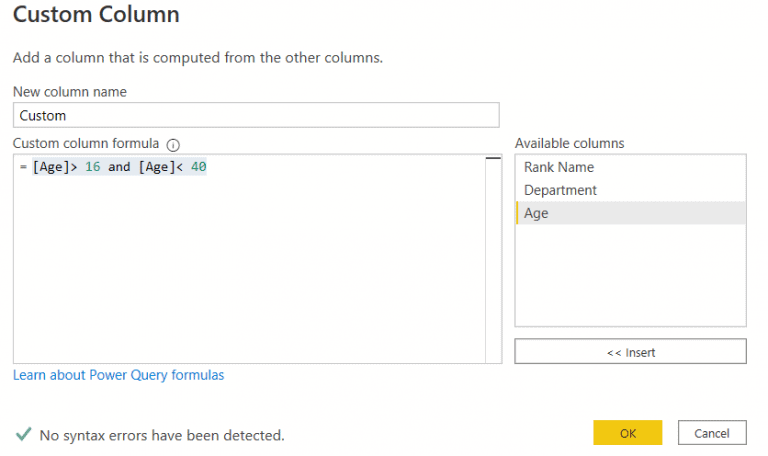
Task: Click the first [Age] reference in the formula
Action: tap(50, 167)
